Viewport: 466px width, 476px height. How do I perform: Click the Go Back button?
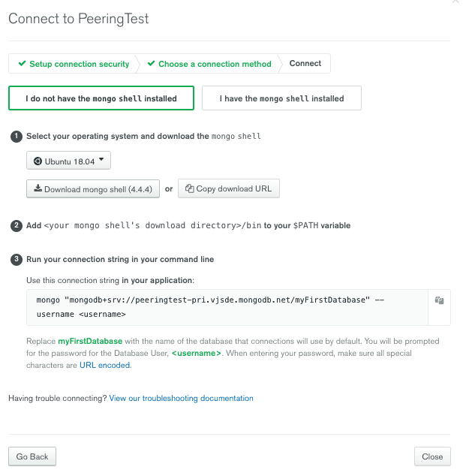[32, 456]
